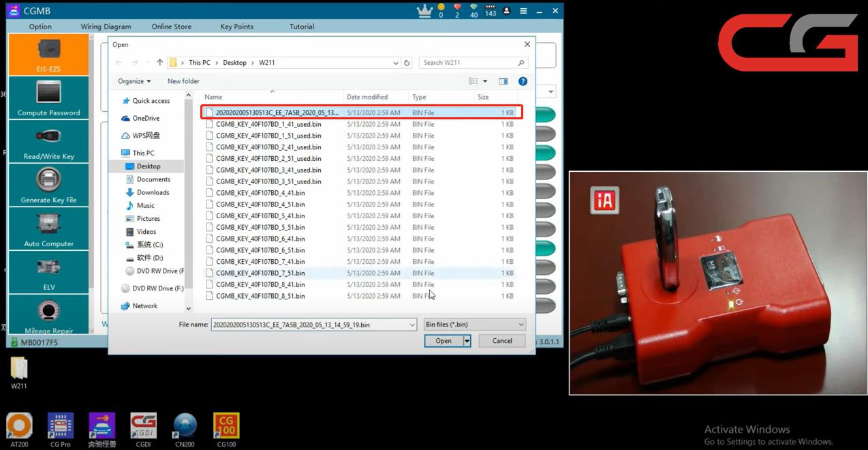Open the Online Store menu
This screenshot has width=868, height=450.
(x=171, y=27)
